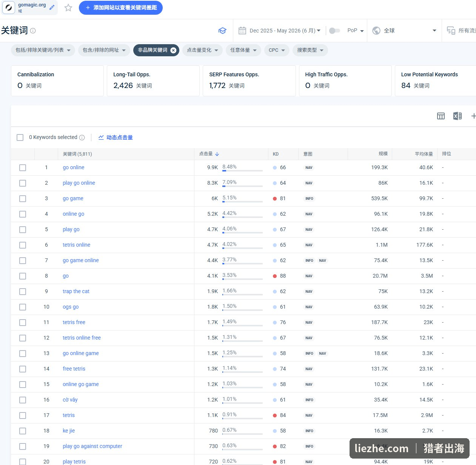Remove the 非品牌关键词 filter

(173, 50)
